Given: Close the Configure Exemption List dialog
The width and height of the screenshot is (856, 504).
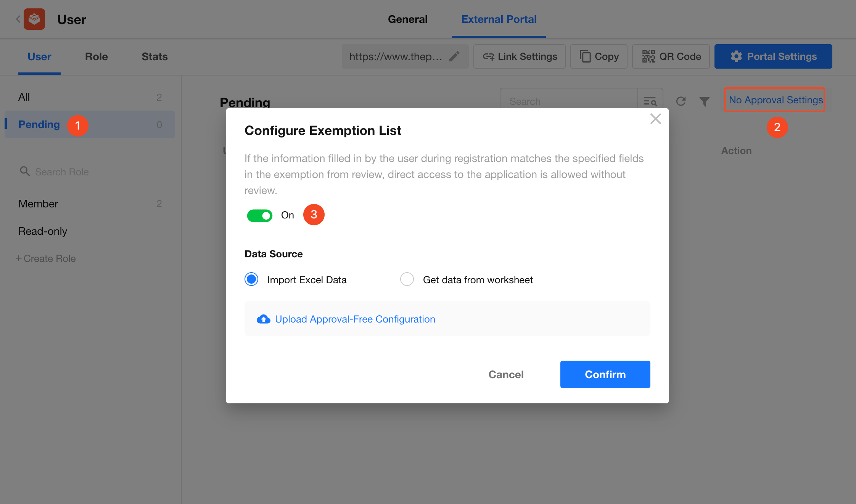Looking at the screenshot, I should pyautogui.click(x=655, y=119).
